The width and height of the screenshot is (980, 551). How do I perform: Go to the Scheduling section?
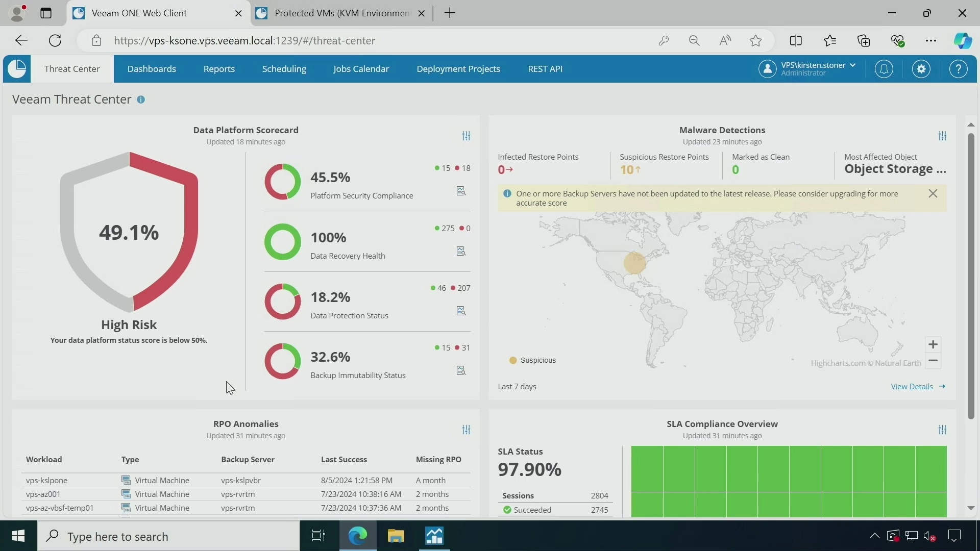284,69
